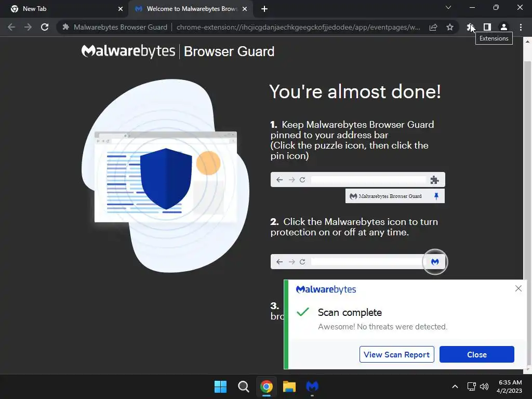Bookmark this page with the star icon
This screenshot has height=399, width=532.
(x=450, y=27)
